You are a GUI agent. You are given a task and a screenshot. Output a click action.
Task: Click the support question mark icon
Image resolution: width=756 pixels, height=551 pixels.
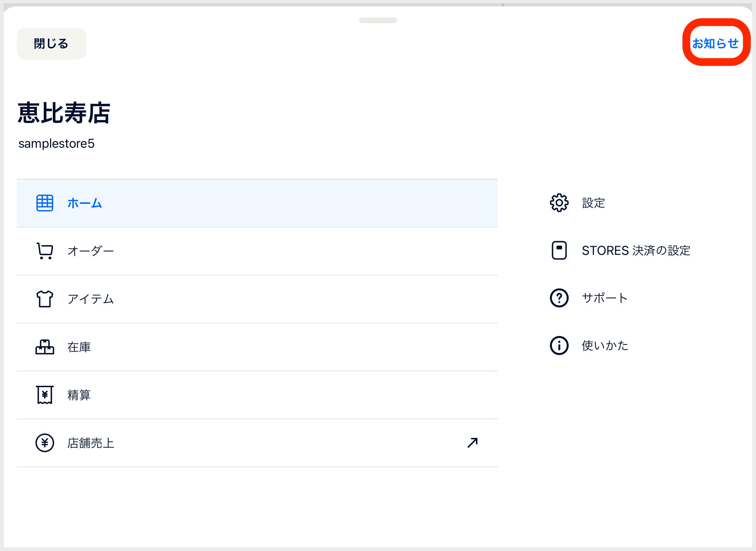tap(559, 298)
